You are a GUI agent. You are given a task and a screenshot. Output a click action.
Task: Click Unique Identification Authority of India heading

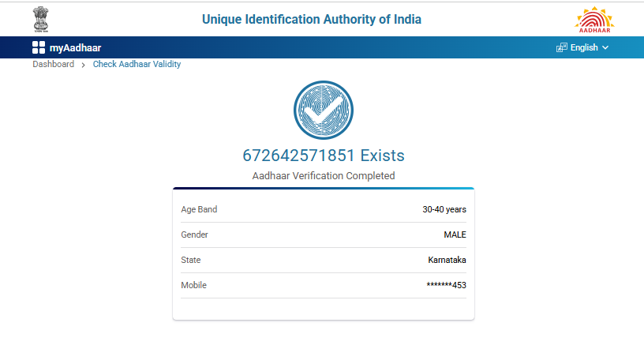[x=312, y=19]
